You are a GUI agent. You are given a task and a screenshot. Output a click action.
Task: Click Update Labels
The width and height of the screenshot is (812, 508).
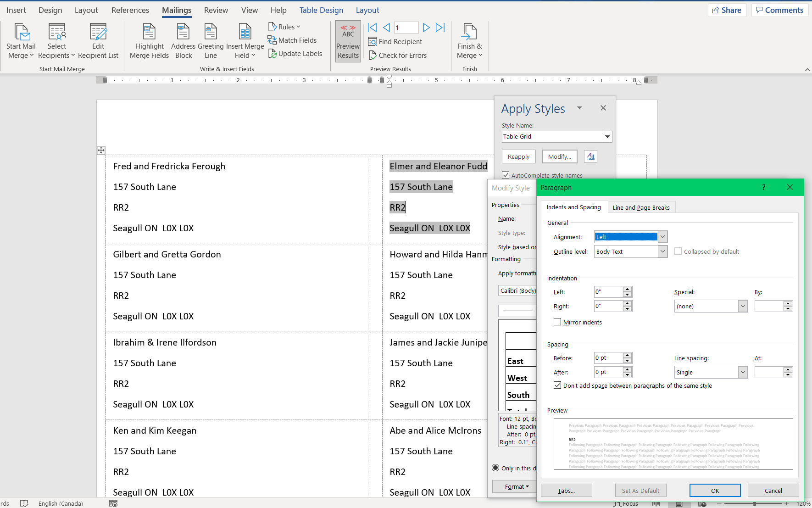point(295,54)
